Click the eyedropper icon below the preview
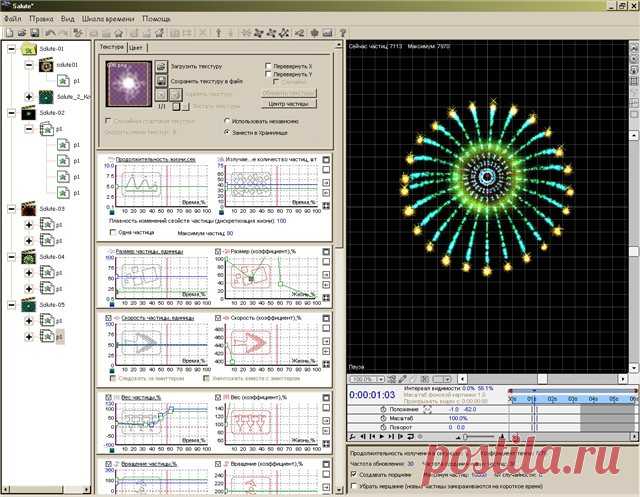640x497 pixels. coord(402,379)
